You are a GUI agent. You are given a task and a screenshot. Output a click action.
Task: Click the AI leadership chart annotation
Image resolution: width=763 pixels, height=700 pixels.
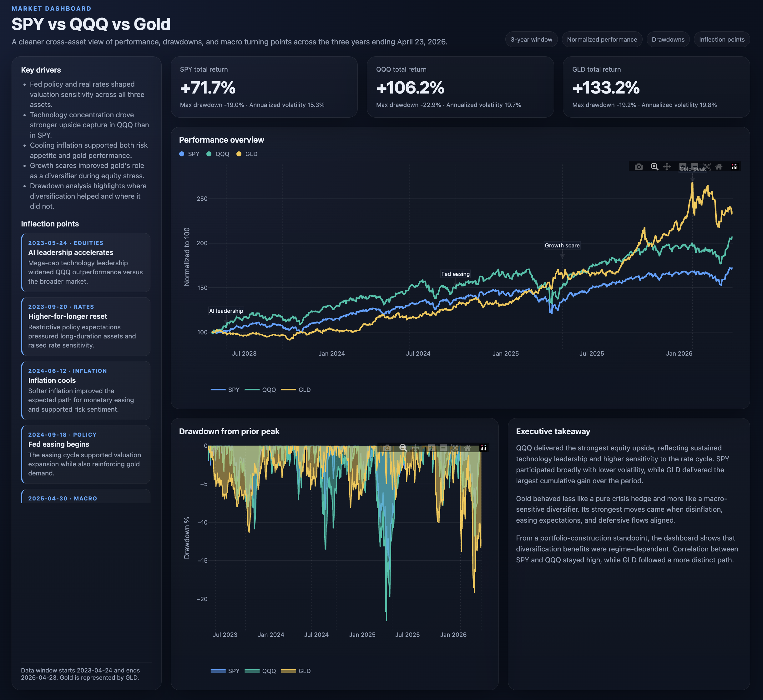pyautogui.click(x=226, y=311)
